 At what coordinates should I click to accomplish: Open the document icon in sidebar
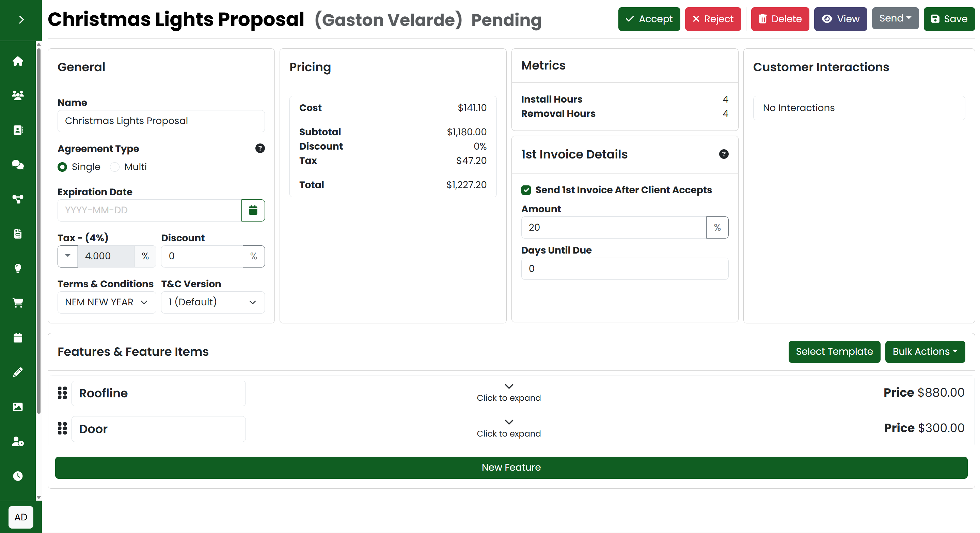pos(18,234)
